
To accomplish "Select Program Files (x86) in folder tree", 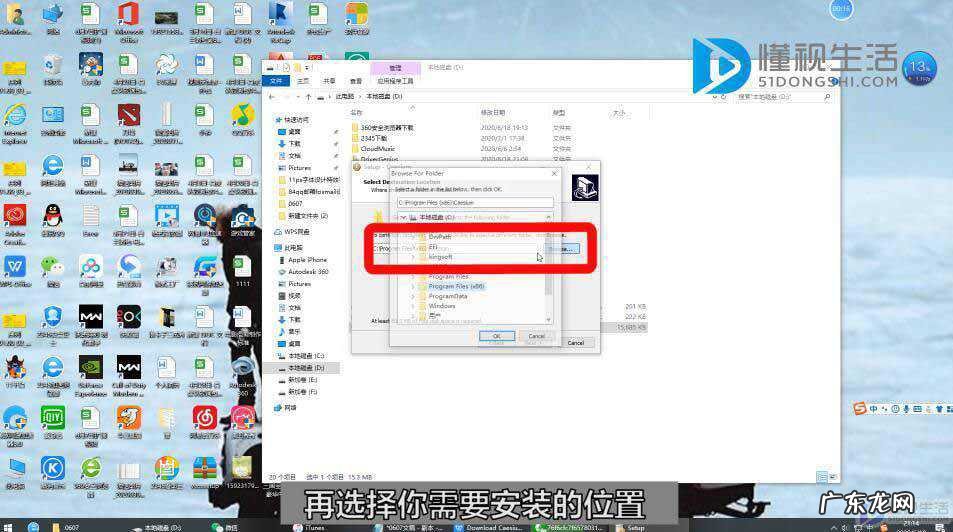I will click(x=456, y=286).
